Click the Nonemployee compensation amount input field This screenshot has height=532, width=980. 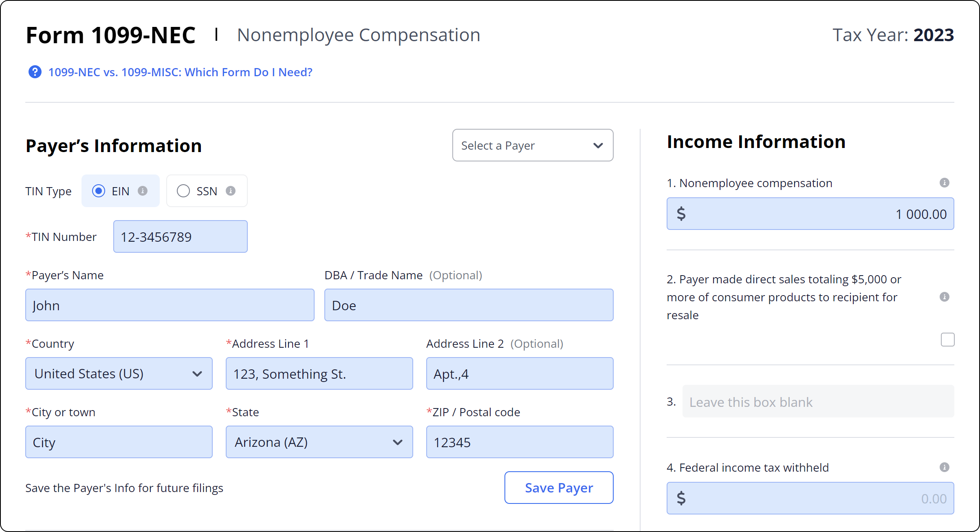click(809, 214)
